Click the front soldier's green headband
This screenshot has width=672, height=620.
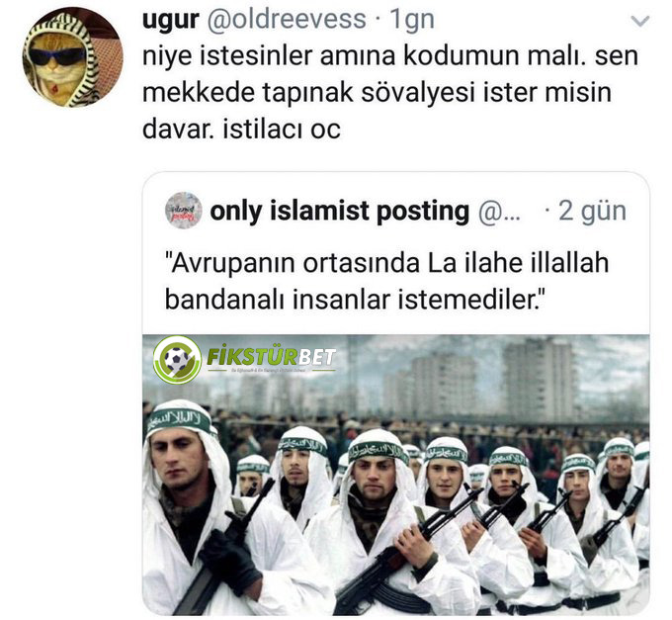click(x=179, y=419)
